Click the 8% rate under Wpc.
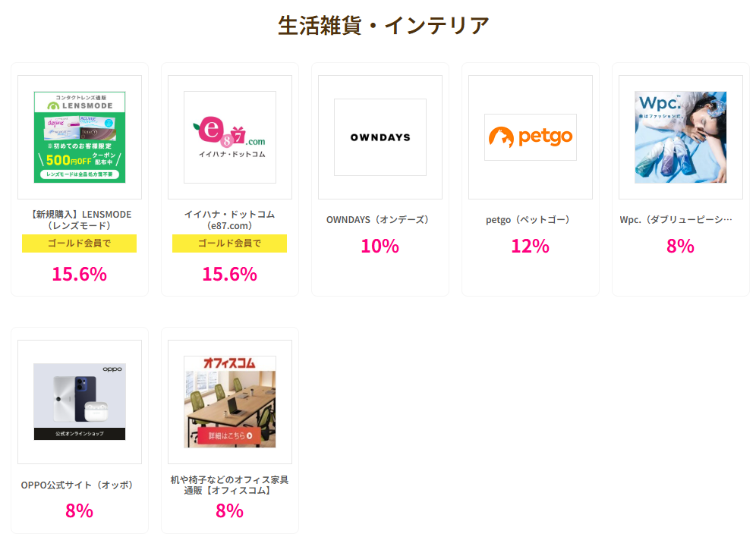Screen dimensions: 756x537 680,246
